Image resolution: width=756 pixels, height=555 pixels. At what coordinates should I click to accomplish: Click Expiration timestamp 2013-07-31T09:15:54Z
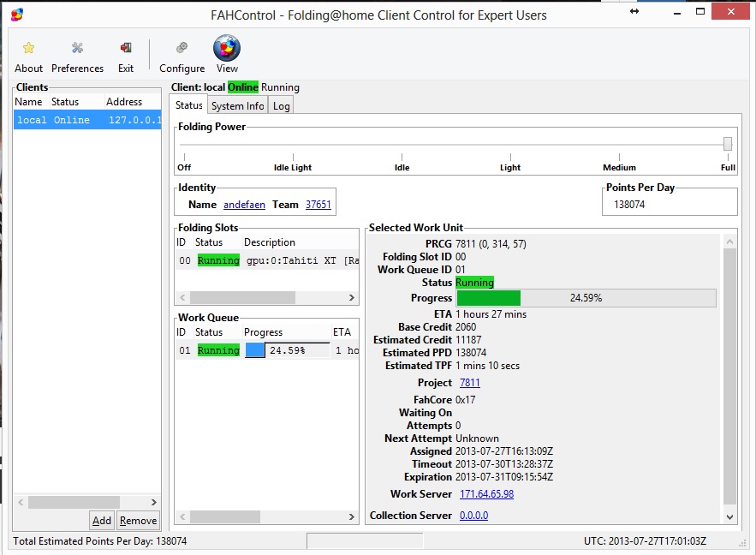503,477
